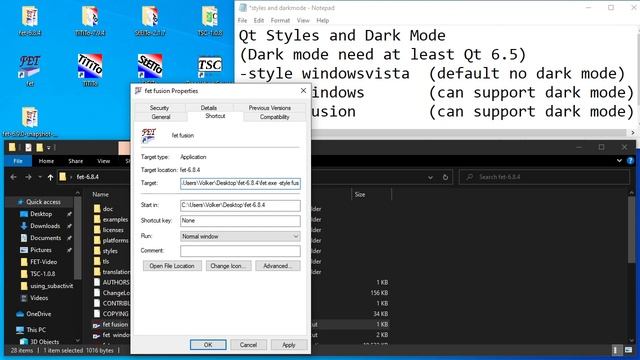Click into the empty Comment field
Screen dimensions: 640x360
(x=240, y=251)
